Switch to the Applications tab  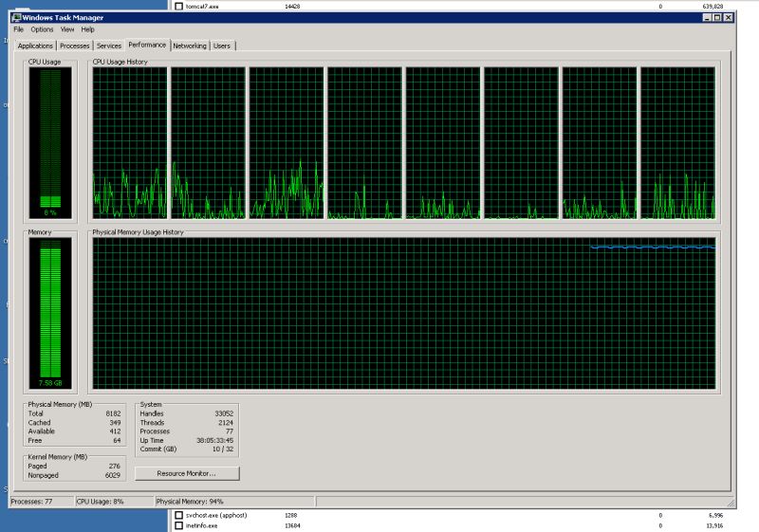coord(35,46)
